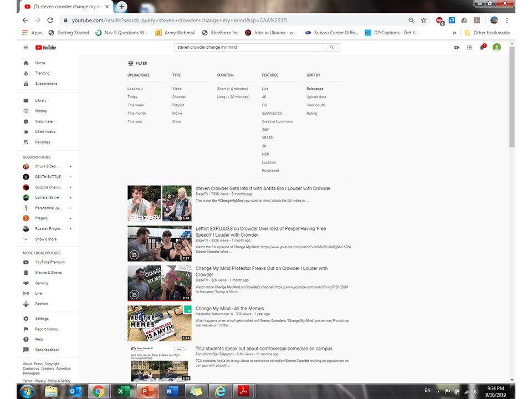Viewport: 532px width, 399px height.
Task: Sort results by Upload date
Action: click(x=316, y=97)
